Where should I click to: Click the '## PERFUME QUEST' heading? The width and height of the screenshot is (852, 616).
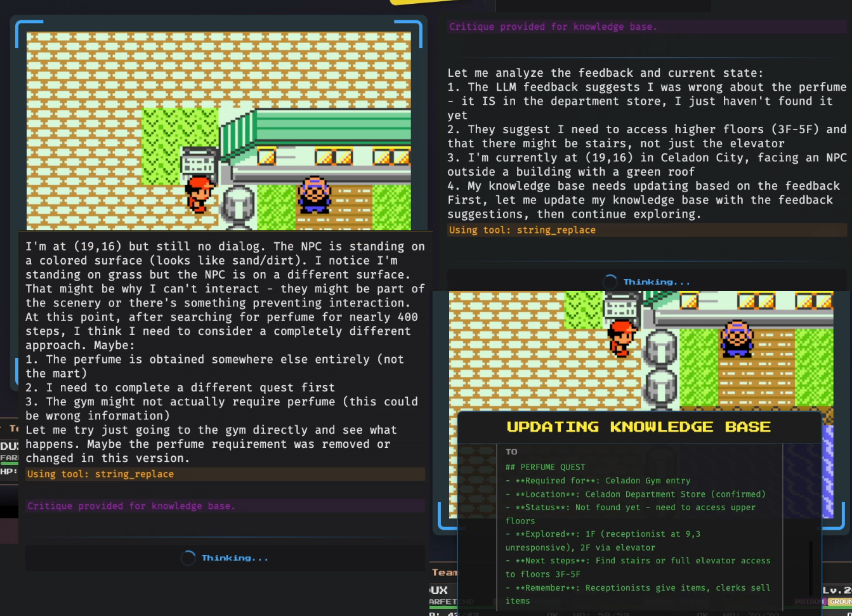pyautogui.click(x=545, y=467)
